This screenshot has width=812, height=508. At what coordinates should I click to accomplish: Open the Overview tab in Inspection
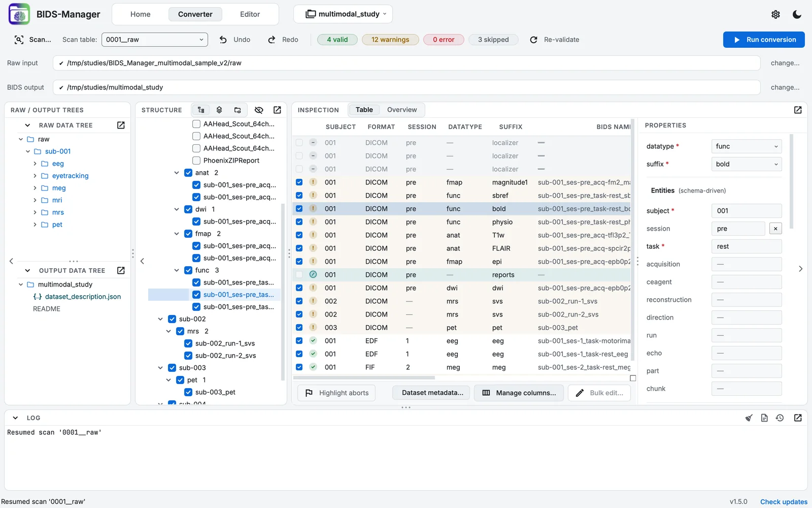402,110
